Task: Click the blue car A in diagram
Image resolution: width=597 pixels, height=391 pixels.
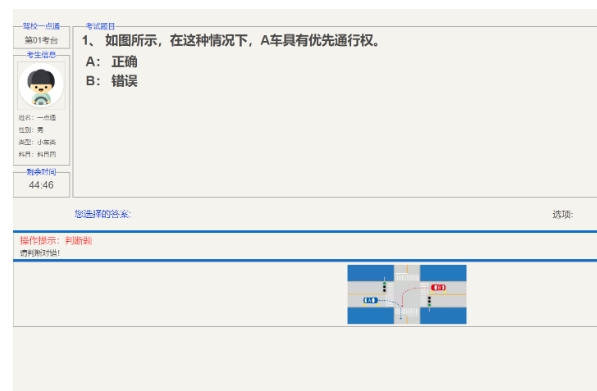Action: point(370,300)
